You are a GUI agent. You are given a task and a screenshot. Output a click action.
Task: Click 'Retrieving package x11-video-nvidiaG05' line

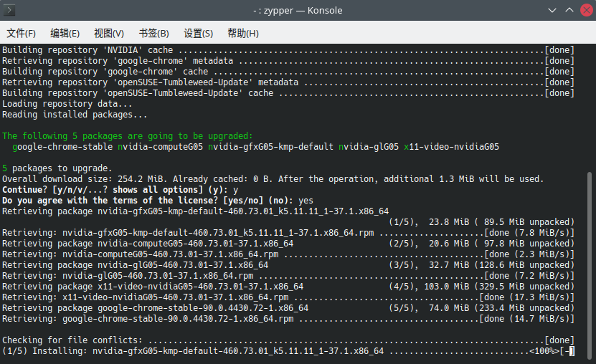pyautogui.click(x=288, y=287)
